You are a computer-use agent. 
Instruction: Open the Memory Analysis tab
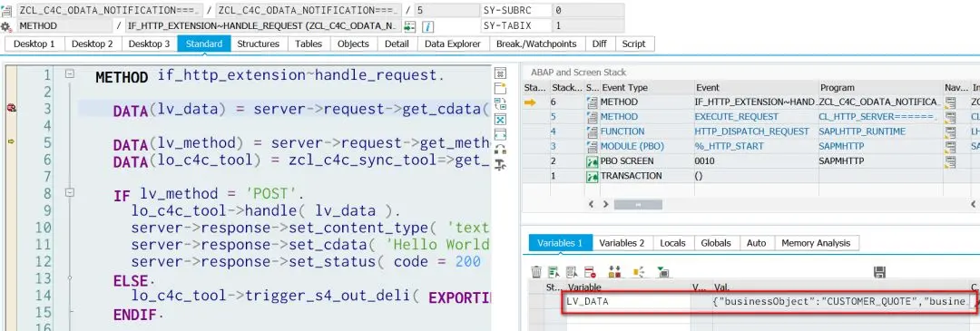[x=817, y=243]
